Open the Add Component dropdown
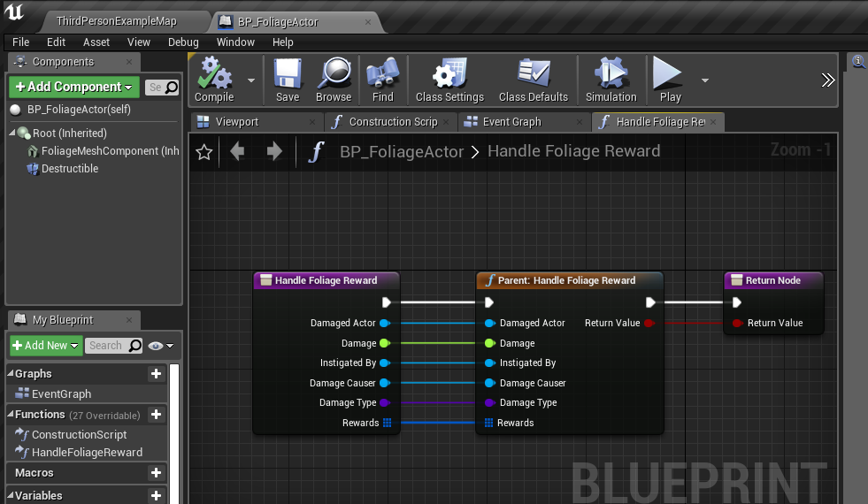Viewport: 868px width, 504px height. click(x=74, y=87)
